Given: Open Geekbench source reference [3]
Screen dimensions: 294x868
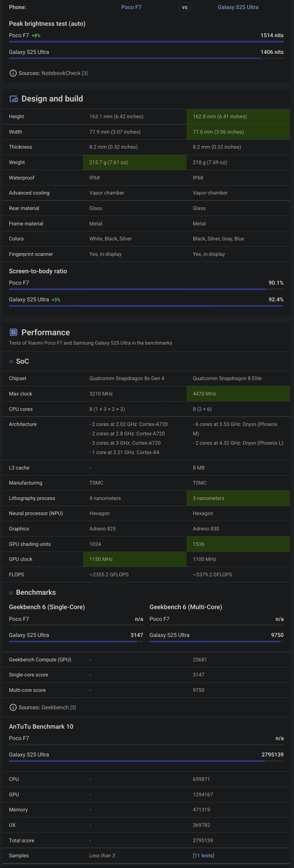Looking at the screenshot, I should (73, 707).
